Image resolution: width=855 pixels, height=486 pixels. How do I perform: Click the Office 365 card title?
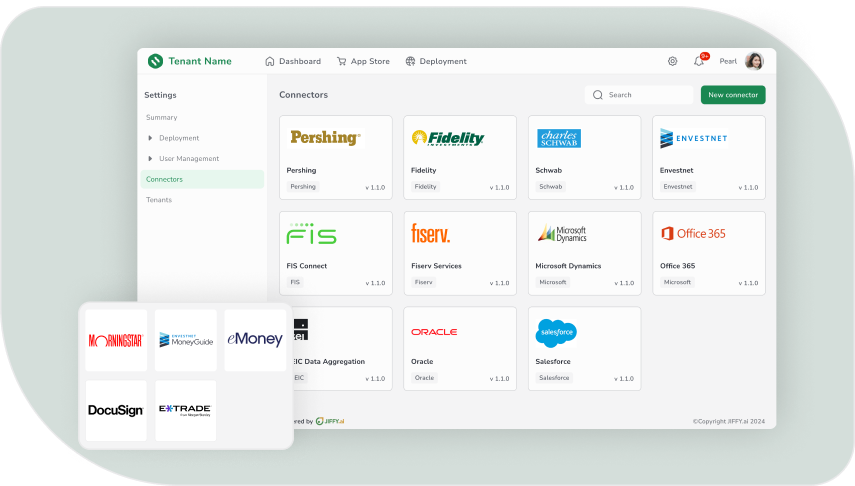[677, 266]
